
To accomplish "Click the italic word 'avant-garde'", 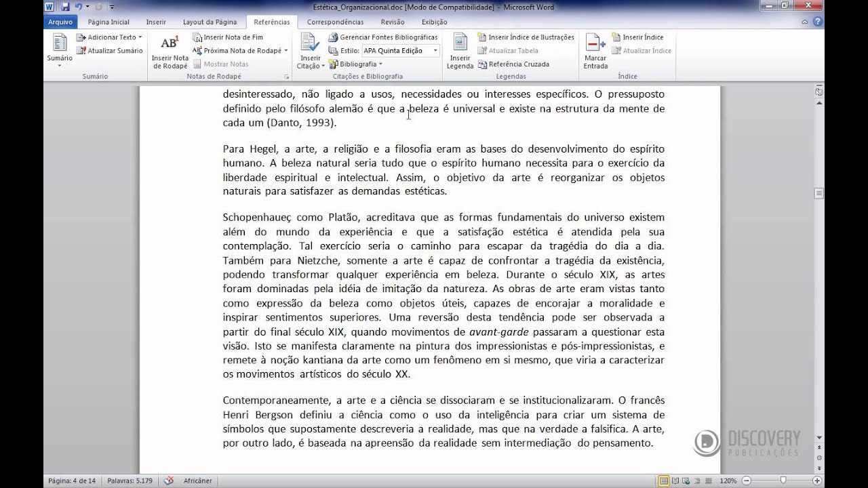I will (498, 332).
